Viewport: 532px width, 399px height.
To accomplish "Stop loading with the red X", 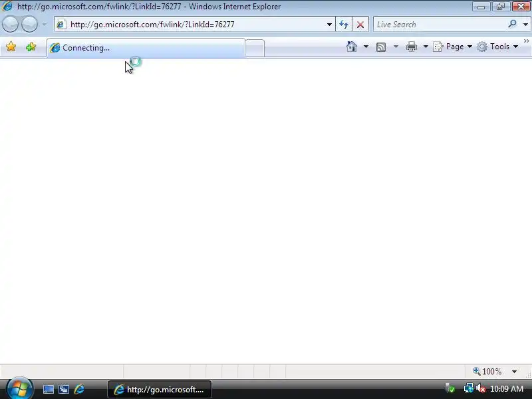I will pos(360,25).
